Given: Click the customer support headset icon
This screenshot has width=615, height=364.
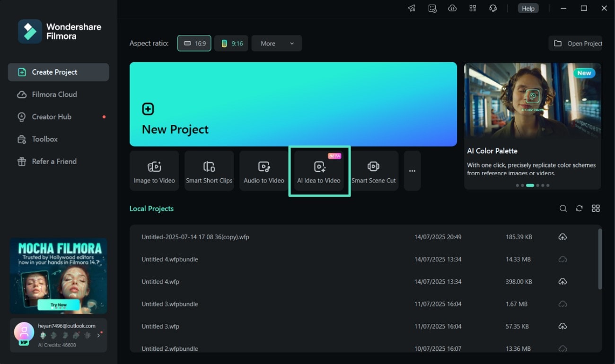Looking at the screenshot, I should click(493, 9).
